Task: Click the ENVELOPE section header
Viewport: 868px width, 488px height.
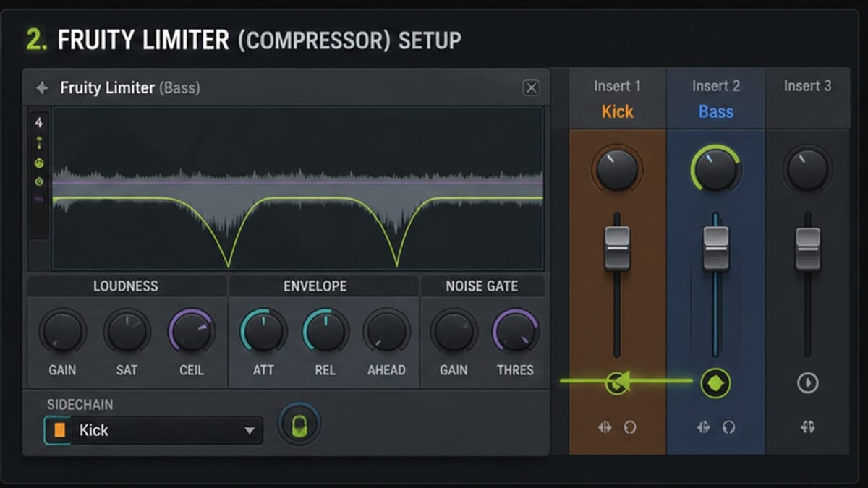Action: pyautogui.click(x=315, y=286)
